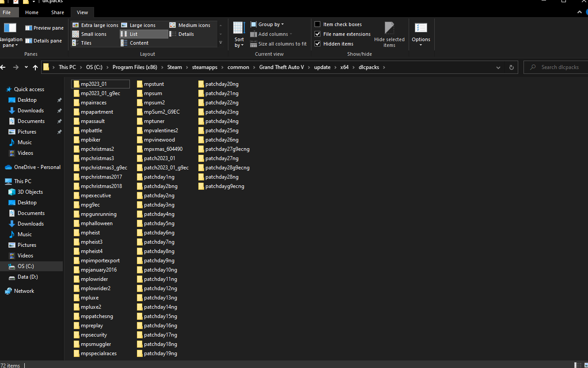
Task: Open the Options button in the ribbon
Action: coord(421,34)
